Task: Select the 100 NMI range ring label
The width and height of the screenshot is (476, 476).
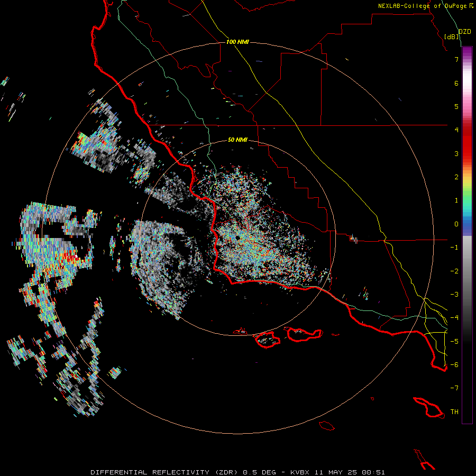Action: (237, 42)
